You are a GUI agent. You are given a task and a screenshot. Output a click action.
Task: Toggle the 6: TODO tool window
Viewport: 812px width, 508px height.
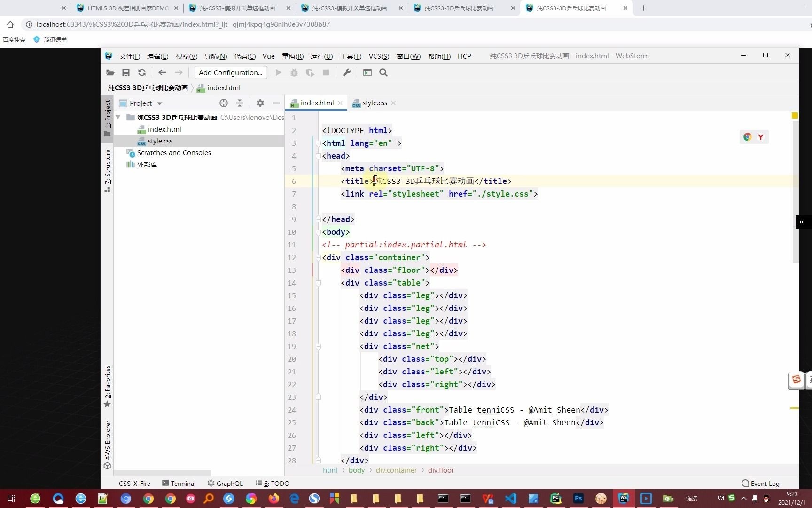pyautogui.click(x=273, y=484)
